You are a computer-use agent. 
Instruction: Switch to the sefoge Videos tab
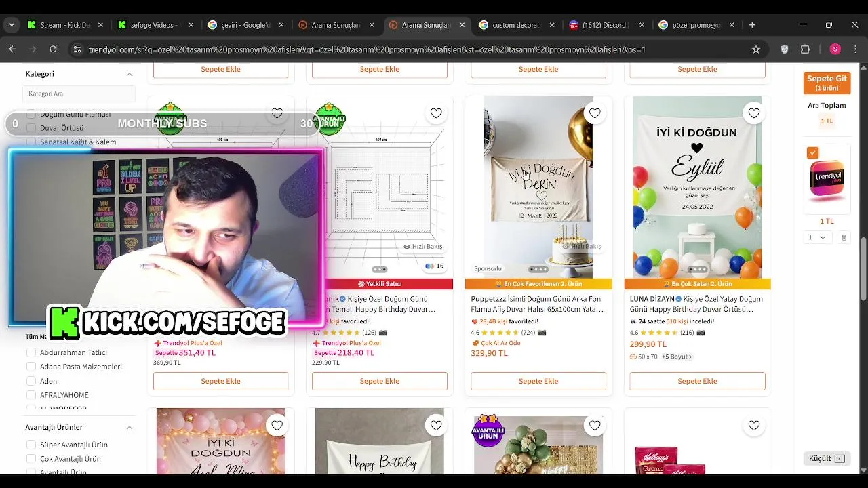155,25
